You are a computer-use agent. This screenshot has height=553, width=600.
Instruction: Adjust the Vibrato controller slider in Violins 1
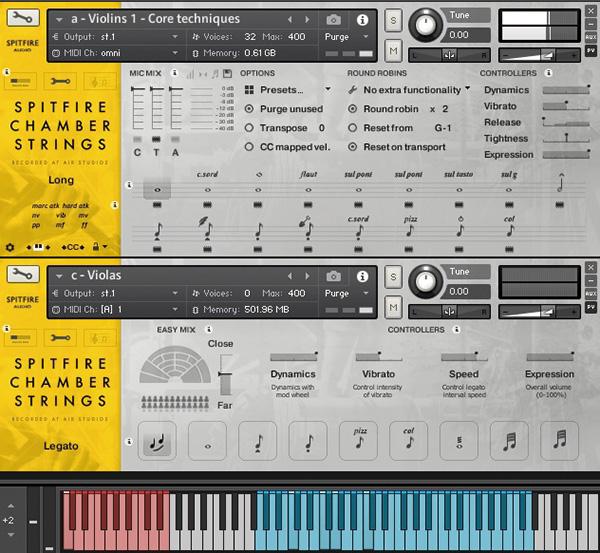pyautogui.click(x=566, y=106)
